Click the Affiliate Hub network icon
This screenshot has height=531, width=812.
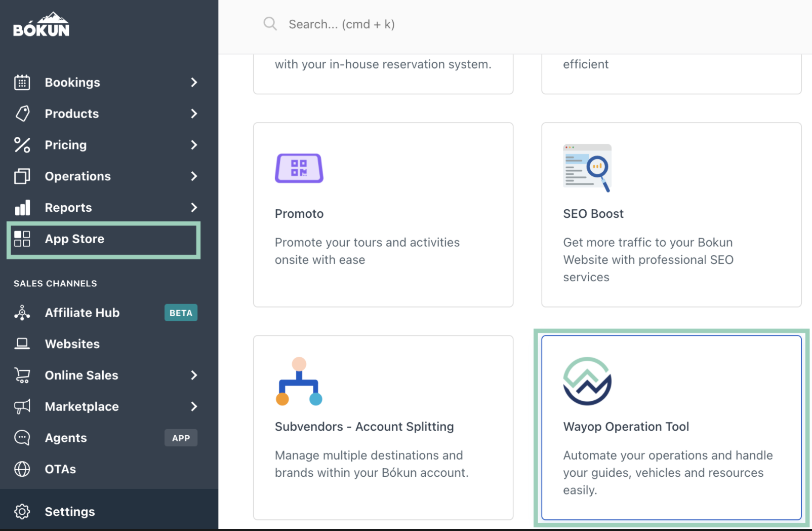point(22,313)
